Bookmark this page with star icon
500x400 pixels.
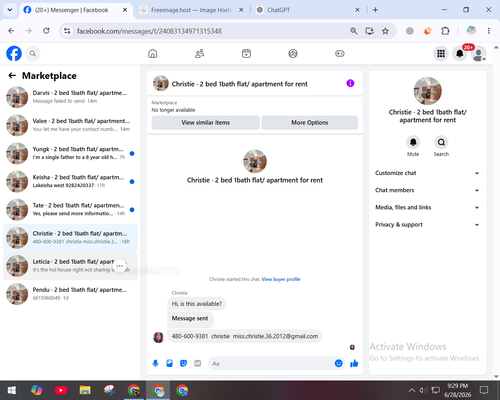point(385,31)
